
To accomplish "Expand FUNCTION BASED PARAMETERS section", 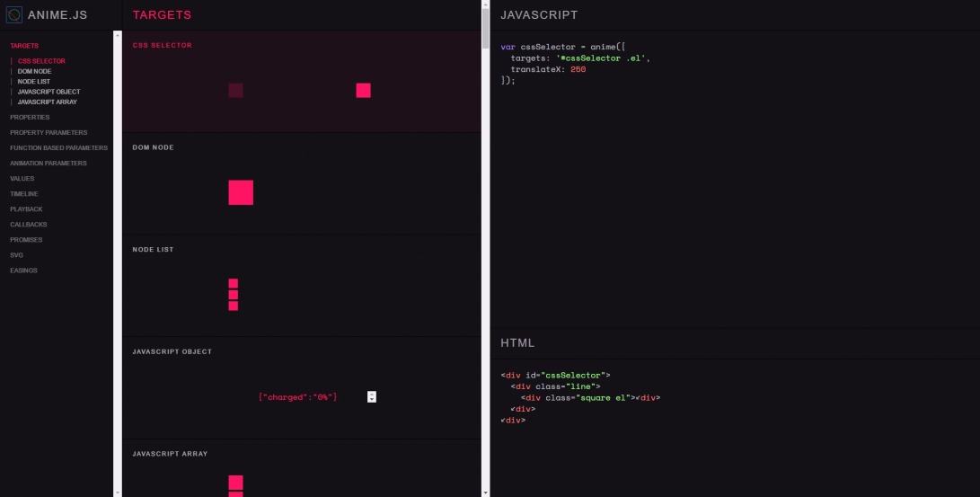I will [x=58, y=148].
